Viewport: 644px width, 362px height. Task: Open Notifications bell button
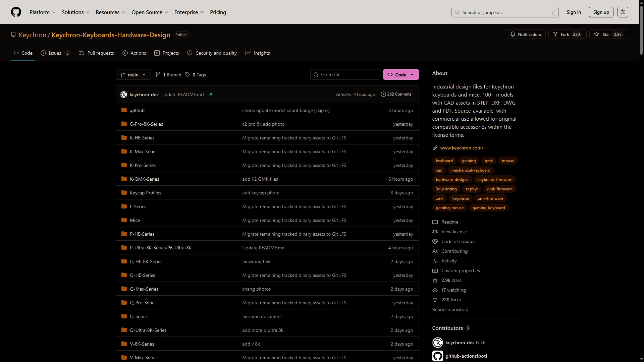[526, 34]
